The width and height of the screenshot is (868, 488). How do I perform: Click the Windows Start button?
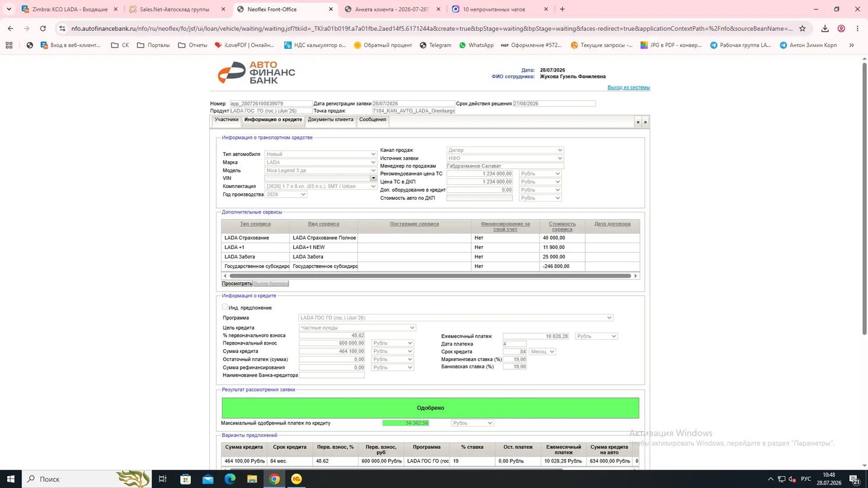point(11,479)
